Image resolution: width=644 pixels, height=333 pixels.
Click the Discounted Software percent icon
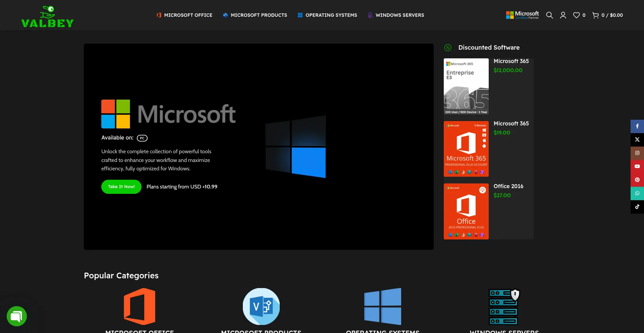pos(448,48)
